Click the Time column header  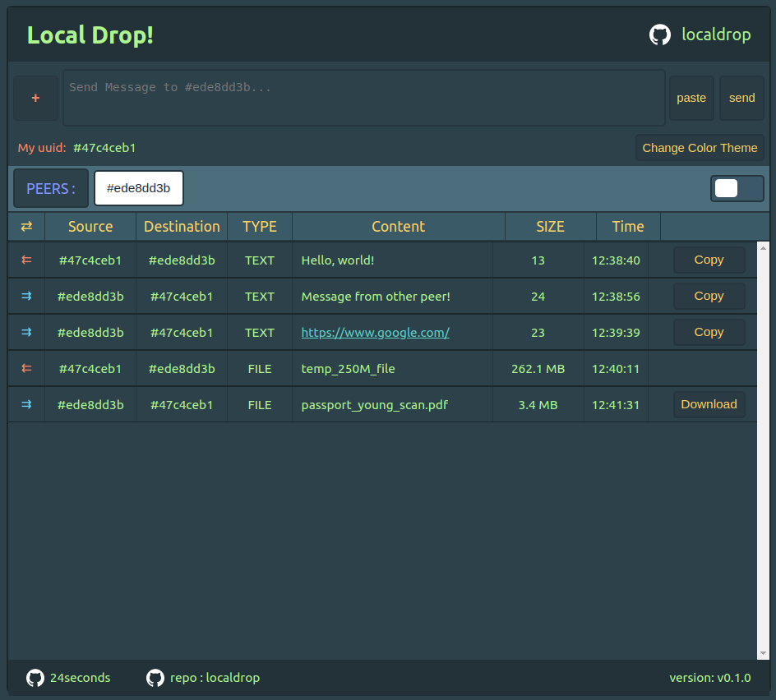coord(628,227)
